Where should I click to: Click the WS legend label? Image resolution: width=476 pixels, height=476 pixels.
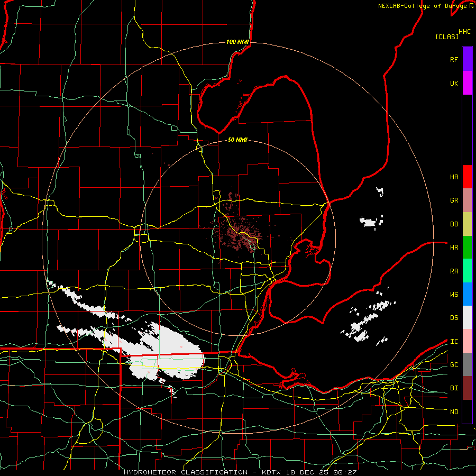pos(454,295)
